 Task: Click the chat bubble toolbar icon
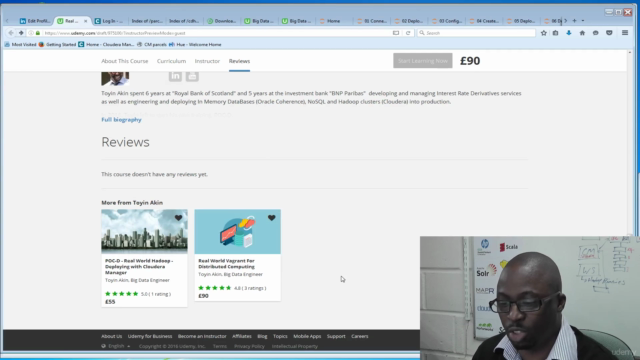pyautogui.click(x=596, y=33)
